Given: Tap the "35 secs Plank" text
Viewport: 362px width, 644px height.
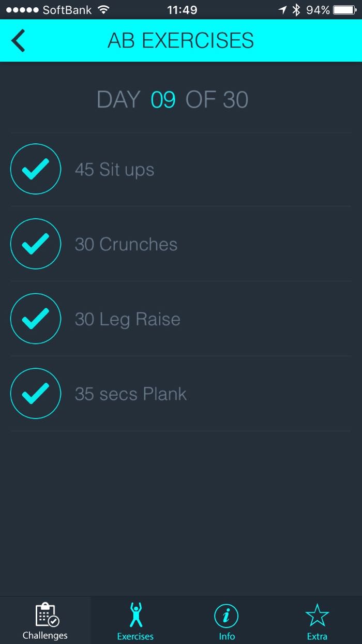Looking at the screenshot, I should point(130,394).
